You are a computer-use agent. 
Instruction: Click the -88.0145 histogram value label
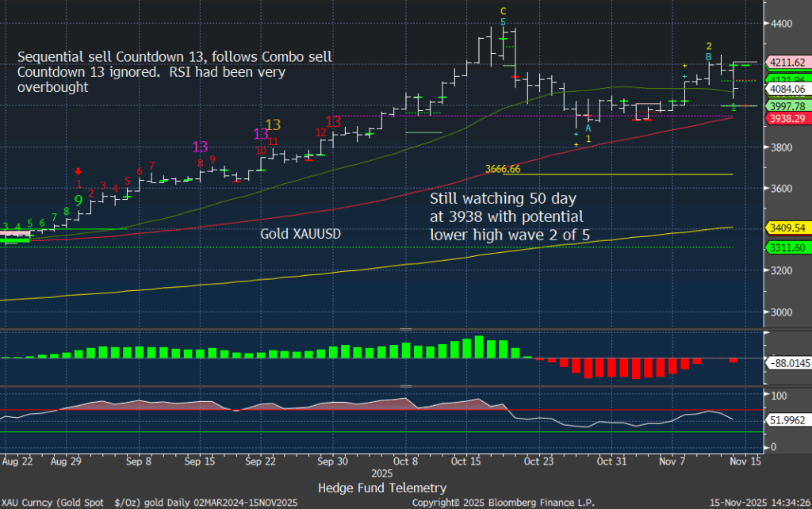click(x=787, y=363)
